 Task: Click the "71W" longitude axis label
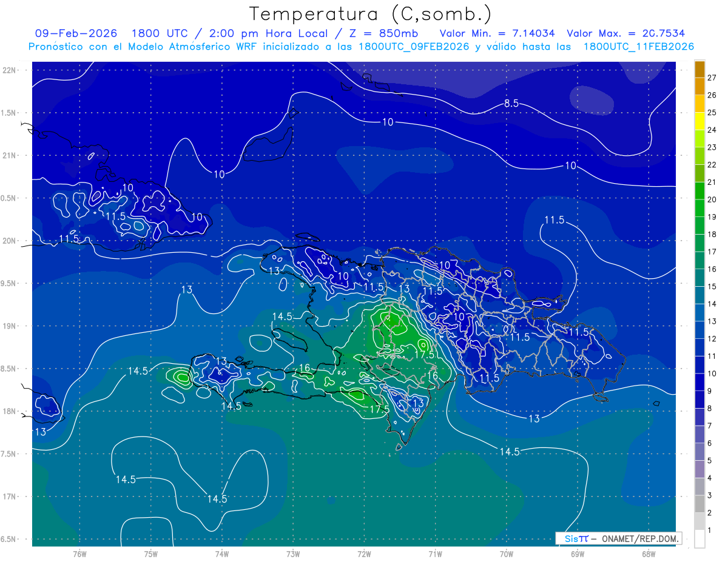tap(435, 554)
